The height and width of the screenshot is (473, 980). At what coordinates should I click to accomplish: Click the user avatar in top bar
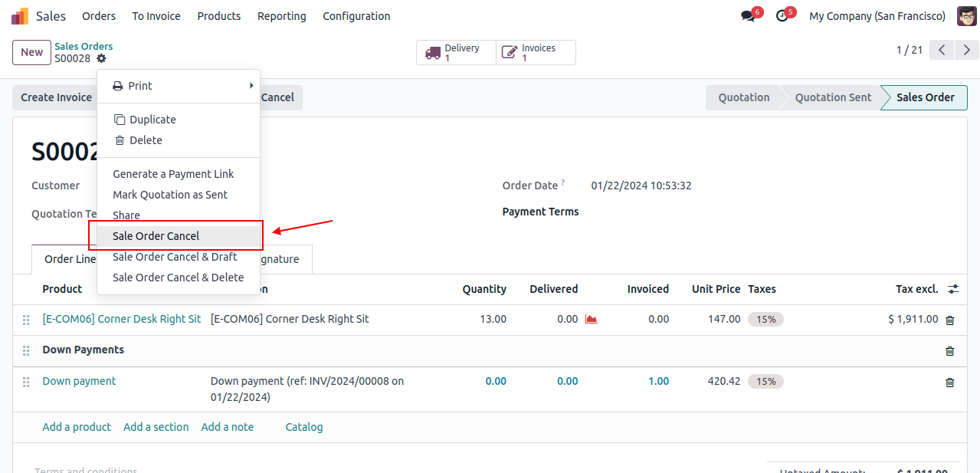(x=966, y=16)
